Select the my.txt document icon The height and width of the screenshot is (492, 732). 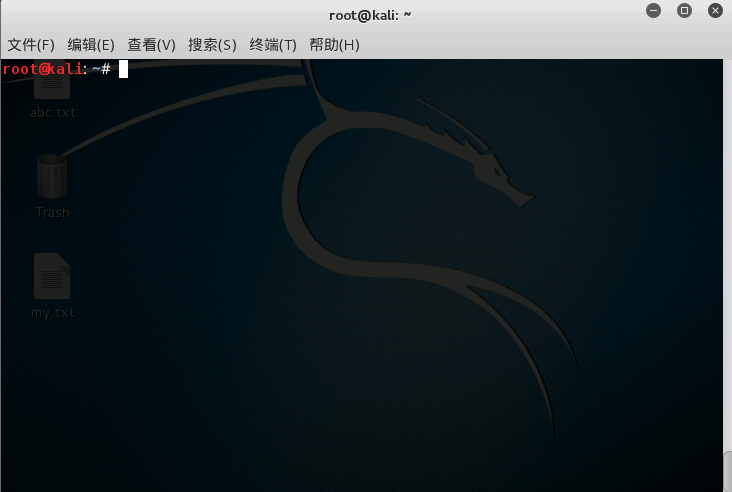pos(52,276)
